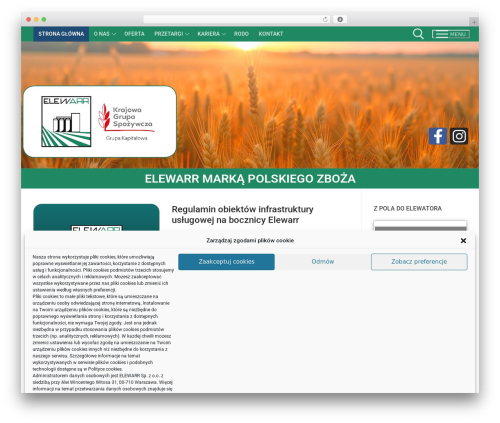
Task: Close the cookie consent dialog
Action: 463,240
